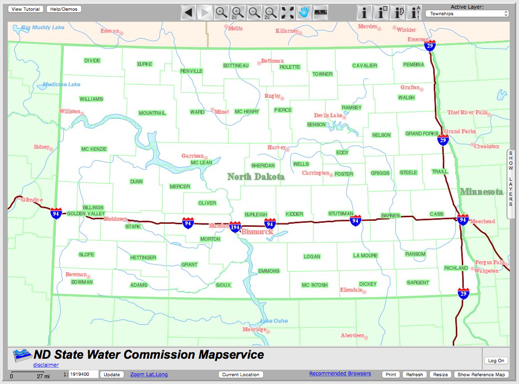Select the zoom out magnifier tool
Image resolution: width=519 pixels, height=384 pixels.
254,13
